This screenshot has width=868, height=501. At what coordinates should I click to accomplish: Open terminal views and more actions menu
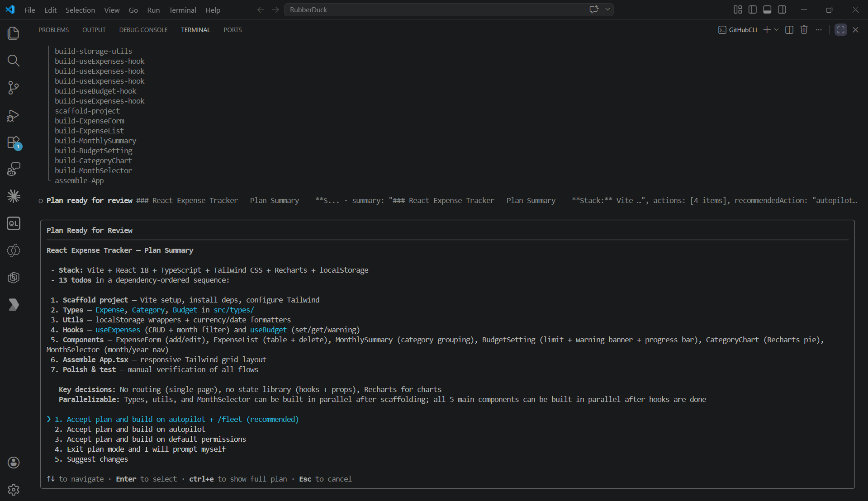point(819,30)
